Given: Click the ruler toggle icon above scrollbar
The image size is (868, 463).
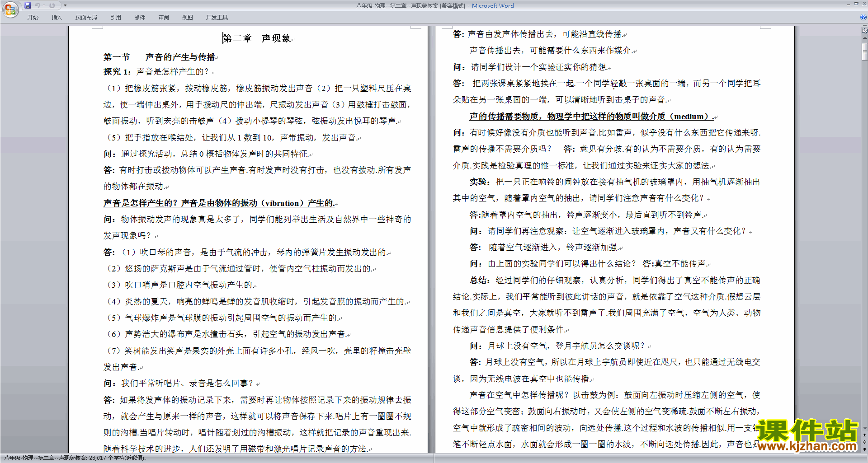Looking at the screenshot, I should (x=865, y=31).
